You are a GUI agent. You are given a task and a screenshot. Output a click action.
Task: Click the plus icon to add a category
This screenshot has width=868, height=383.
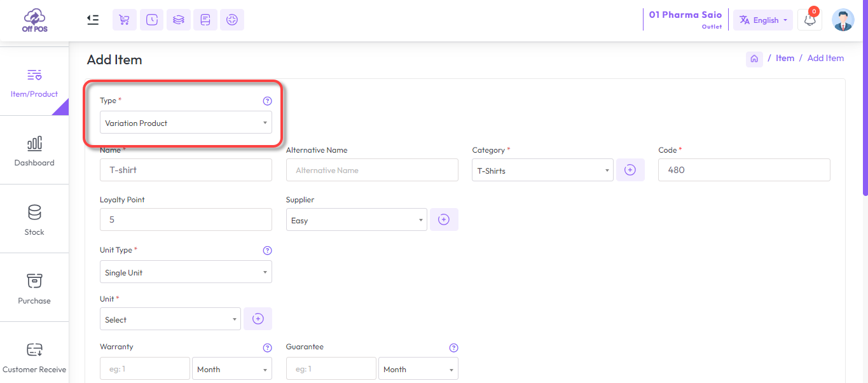pos(630,170)
